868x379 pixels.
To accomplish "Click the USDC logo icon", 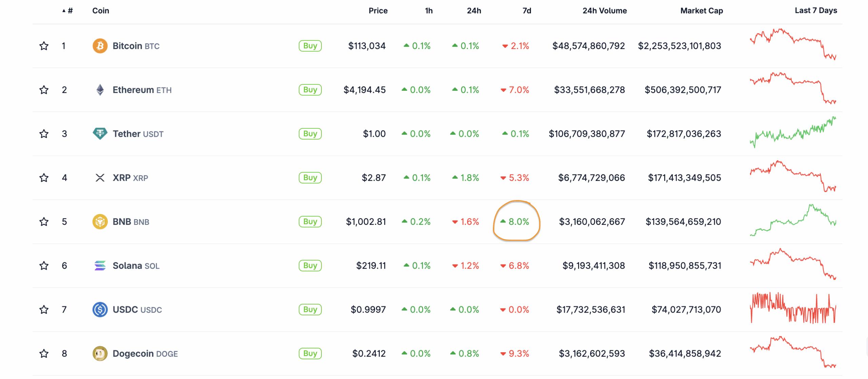I will point(100,310).
